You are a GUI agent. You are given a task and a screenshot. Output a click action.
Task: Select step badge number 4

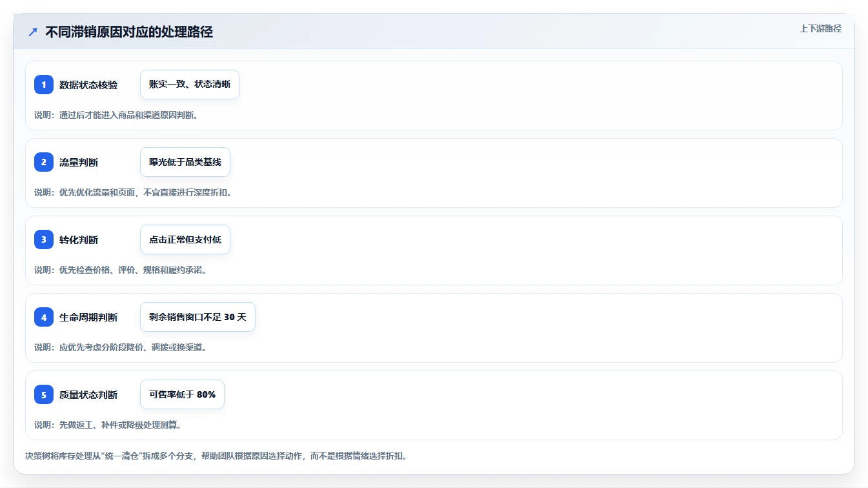click(x=44, y=317)
